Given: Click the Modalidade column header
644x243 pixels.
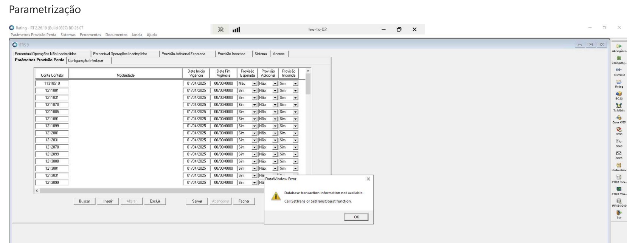Looking at the screenshot, I should click(126, 73).
